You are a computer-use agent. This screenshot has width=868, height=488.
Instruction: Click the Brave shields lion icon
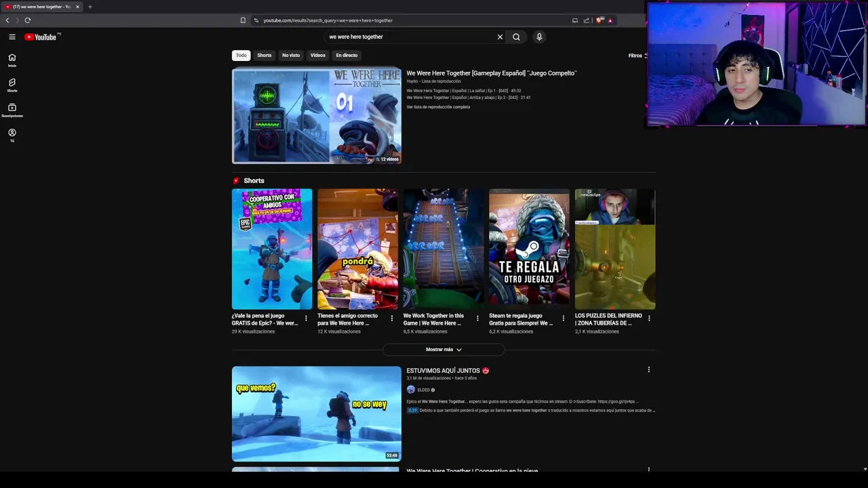pos(599,20)
